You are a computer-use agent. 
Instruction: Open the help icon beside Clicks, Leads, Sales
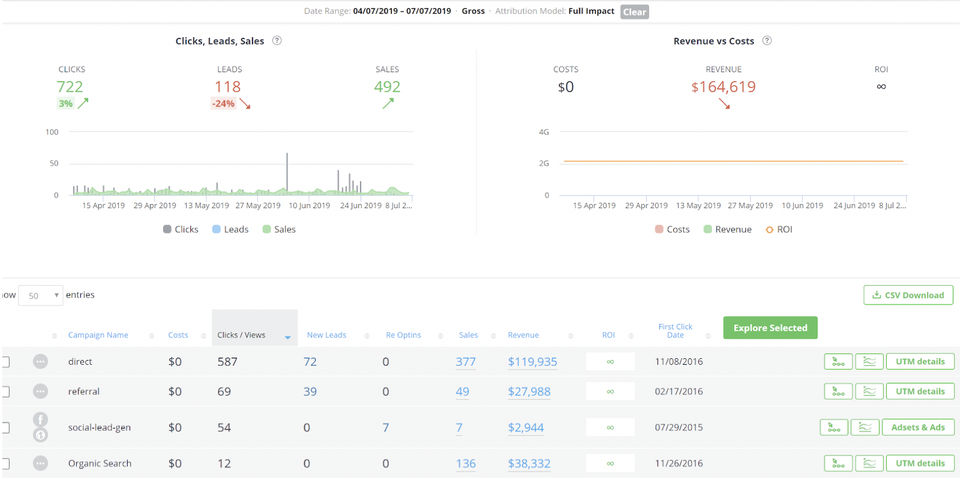(277, 41)
